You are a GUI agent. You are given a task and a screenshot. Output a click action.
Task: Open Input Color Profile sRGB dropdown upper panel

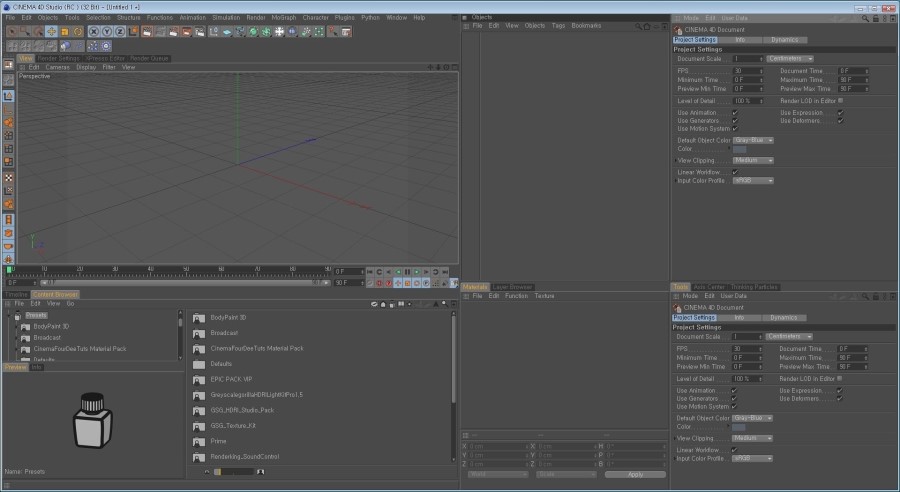click(753, 180)
